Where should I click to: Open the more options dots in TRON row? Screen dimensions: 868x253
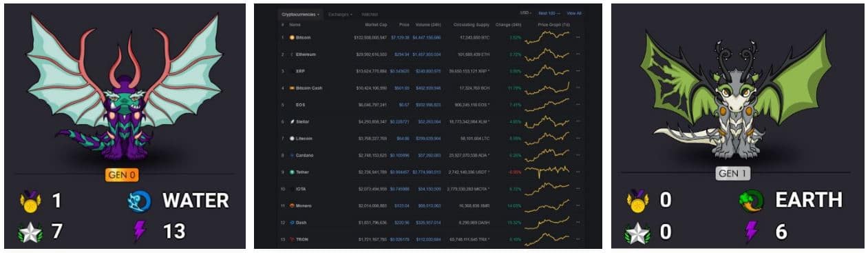(578, 239)
